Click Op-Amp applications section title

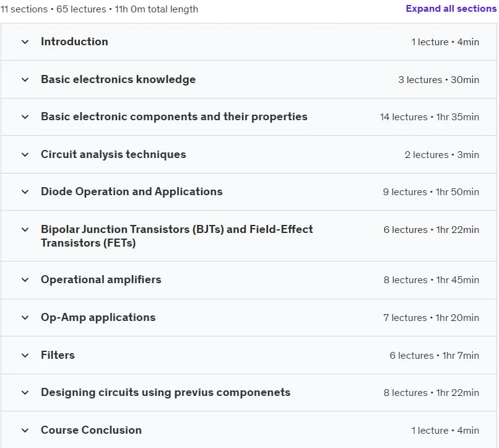point(98,317)
